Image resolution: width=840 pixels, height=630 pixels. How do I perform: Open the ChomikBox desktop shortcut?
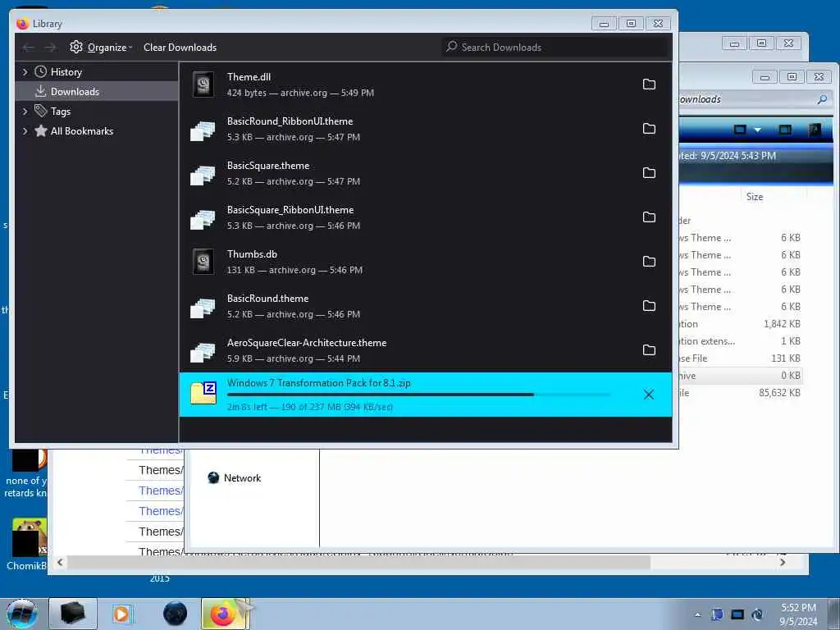click(x=27, y=546)
